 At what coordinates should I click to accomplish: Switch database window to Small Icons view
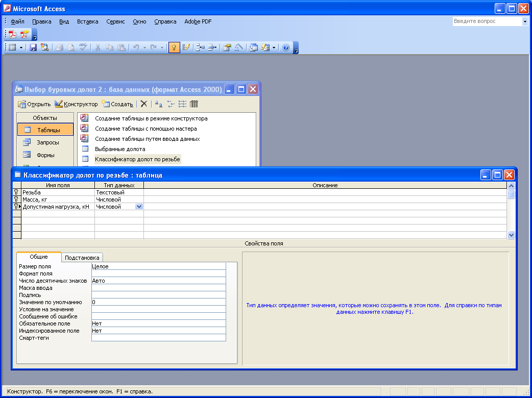(171, 104)
